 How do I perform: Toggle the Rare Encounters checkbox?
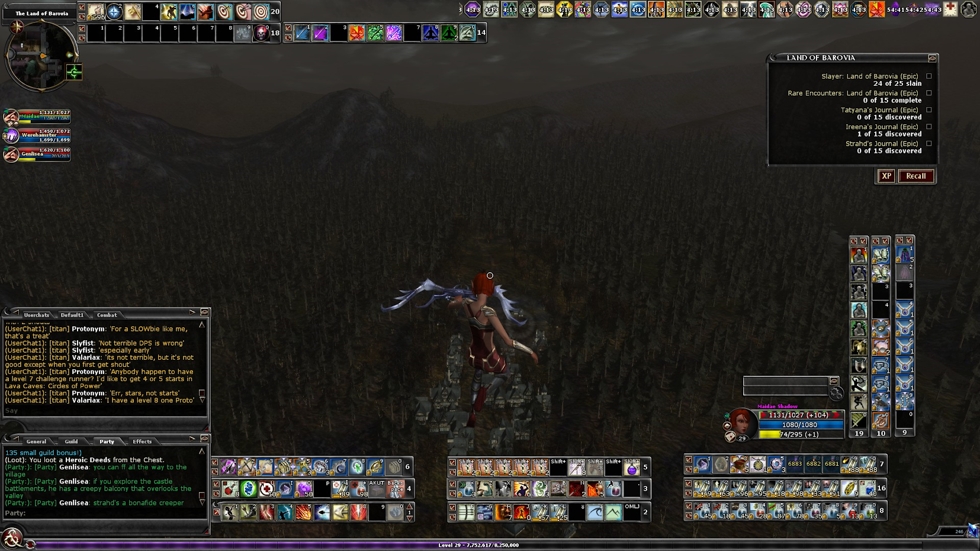[x=929, y=93]
